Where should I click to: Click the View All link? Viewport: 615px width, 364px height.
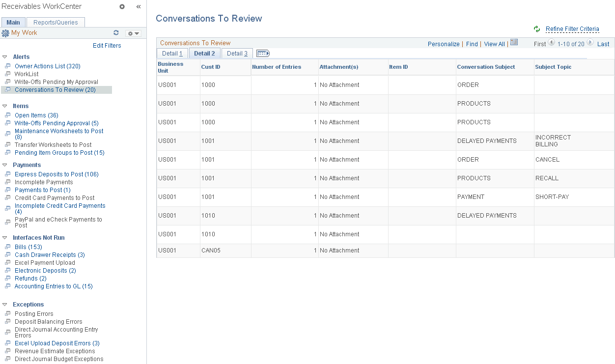494,44
